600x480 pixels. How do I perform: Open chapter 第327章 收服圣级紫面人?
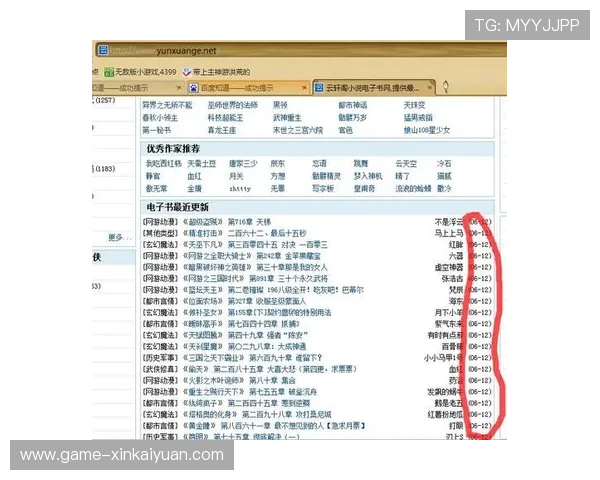[x=267, y=301]
